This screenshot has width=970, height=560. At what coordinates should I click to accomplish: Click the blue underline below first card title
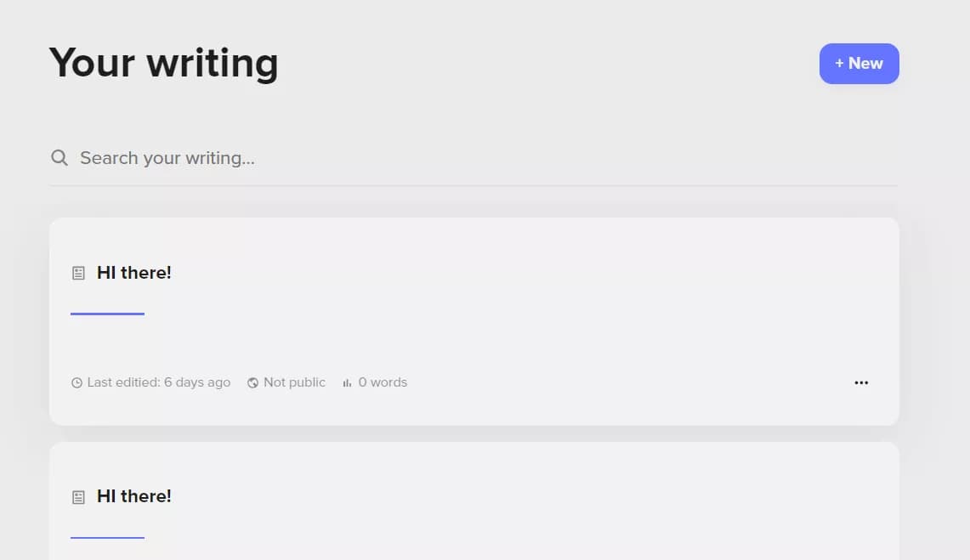[x=108, y=314]
